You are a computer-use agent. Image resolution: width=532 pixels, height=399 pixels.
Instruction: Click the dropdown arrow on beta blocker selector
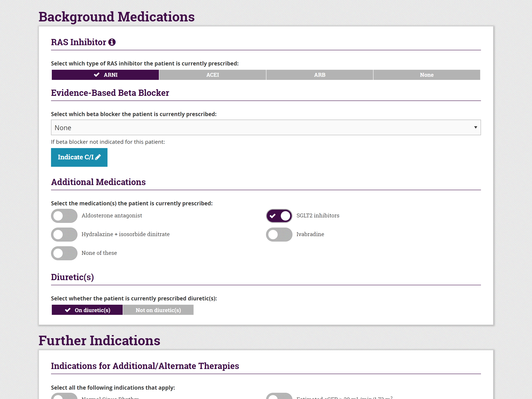(476, 127)
